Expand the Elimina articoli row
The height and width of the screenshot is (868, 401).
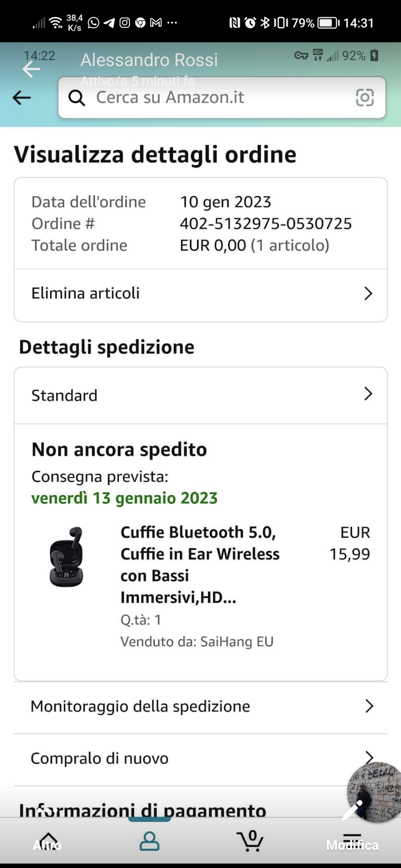coord(200,293)
